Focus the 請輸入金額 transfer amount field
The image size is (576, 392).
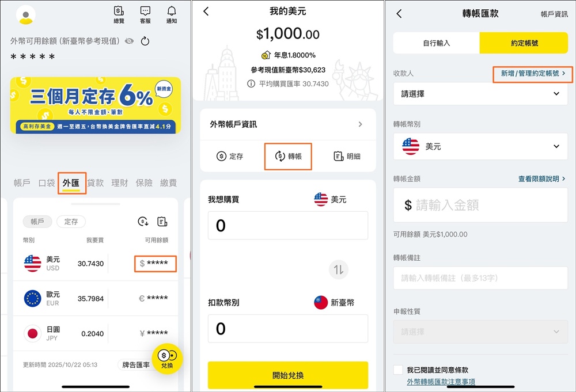pyautogui.click(x=480, y=205)
